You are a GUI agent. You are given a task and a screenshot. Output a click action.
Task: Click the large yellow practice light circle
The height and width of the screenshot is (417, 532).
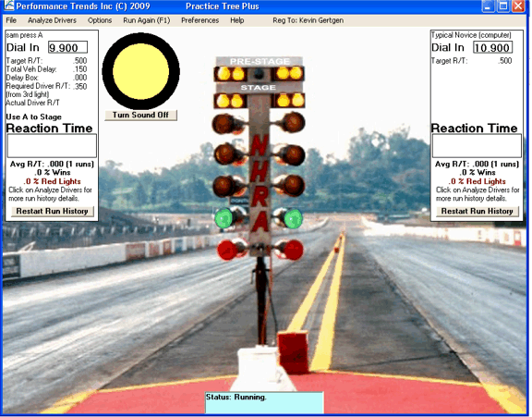click(140, 71)
